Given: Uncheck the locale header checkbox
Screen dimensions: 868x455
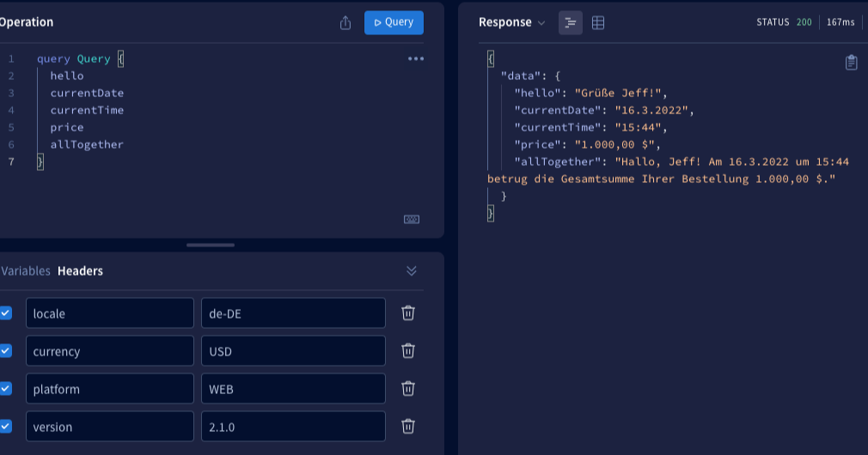Looking at the screenshot, I should tap(6, 313).
